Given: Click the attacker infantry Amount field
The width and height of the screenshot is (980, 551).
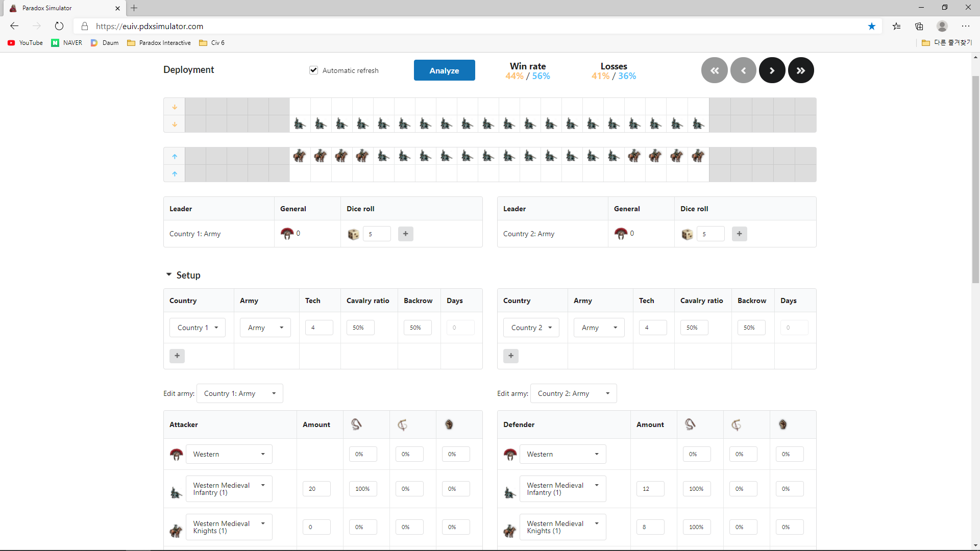Looking at the screenshot, I should click(x=316, y=489).
